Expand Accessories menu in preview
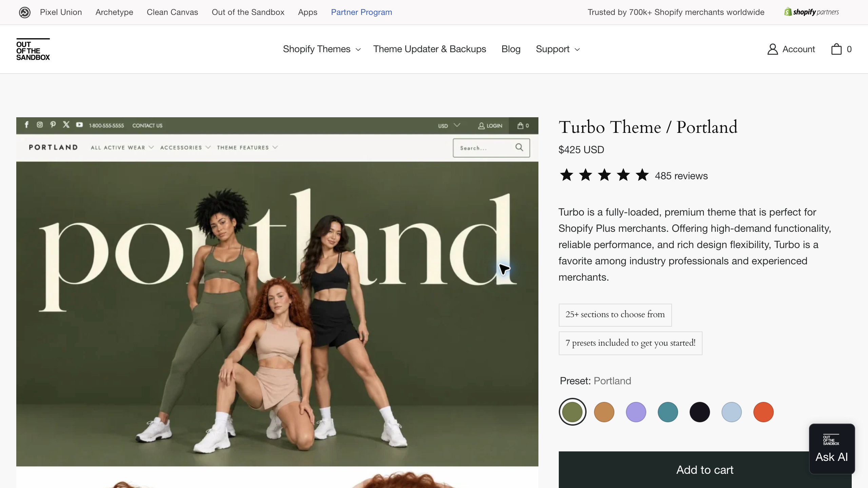The width and height of the screenshot is (868, 488). click(x=185, y=148)
